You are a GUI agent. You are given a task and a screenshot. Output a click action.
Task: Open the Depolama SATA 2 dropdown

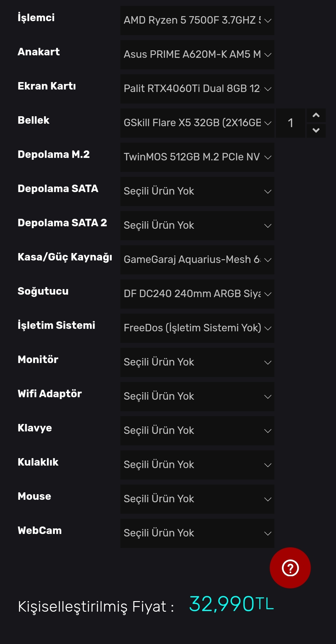tap(197, 226)
